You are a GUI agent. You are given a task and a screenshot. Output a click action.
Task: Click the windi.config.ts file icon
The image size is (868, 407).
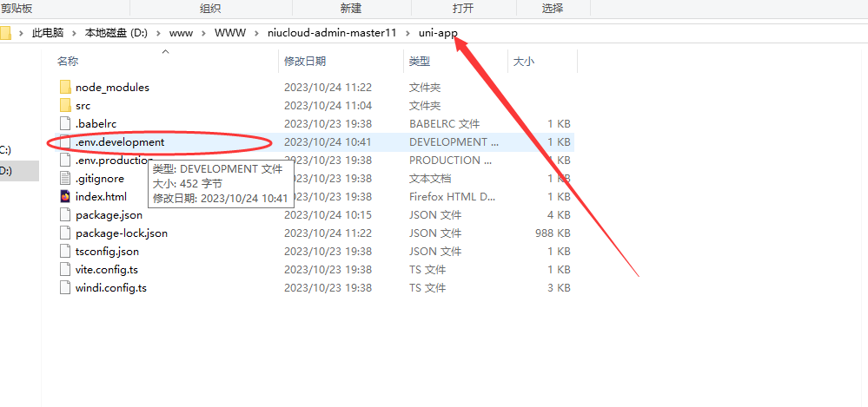click(x=65, y=288)
